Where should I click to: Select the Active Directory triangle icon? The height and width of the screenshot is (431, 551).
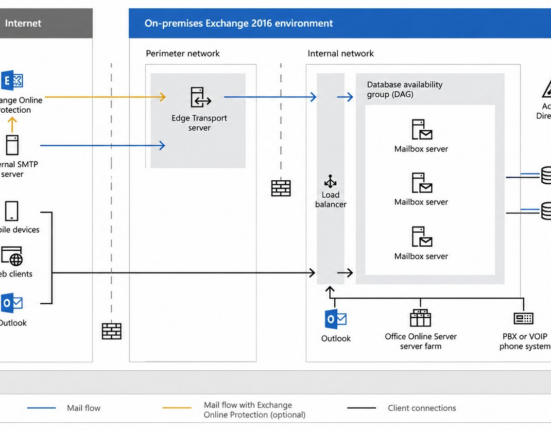coord(547,89)
